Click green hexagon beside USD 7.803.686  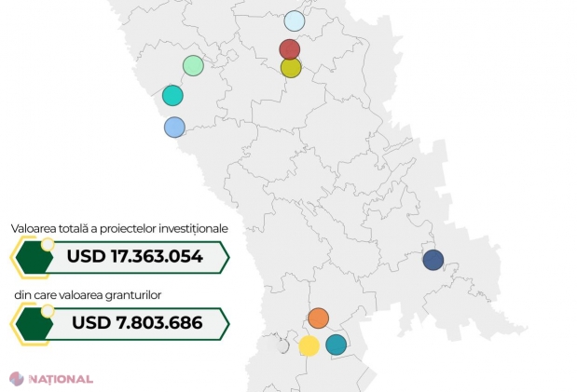(34, 324)
